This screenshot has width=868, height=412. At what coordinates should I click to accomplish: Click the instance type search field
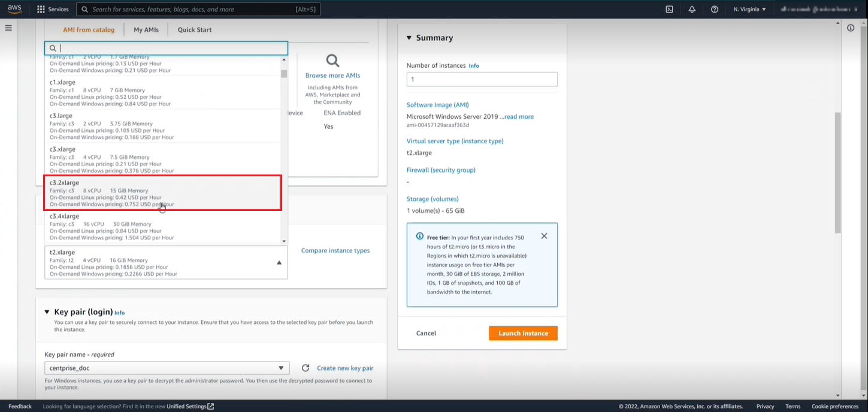click(166, 48)
